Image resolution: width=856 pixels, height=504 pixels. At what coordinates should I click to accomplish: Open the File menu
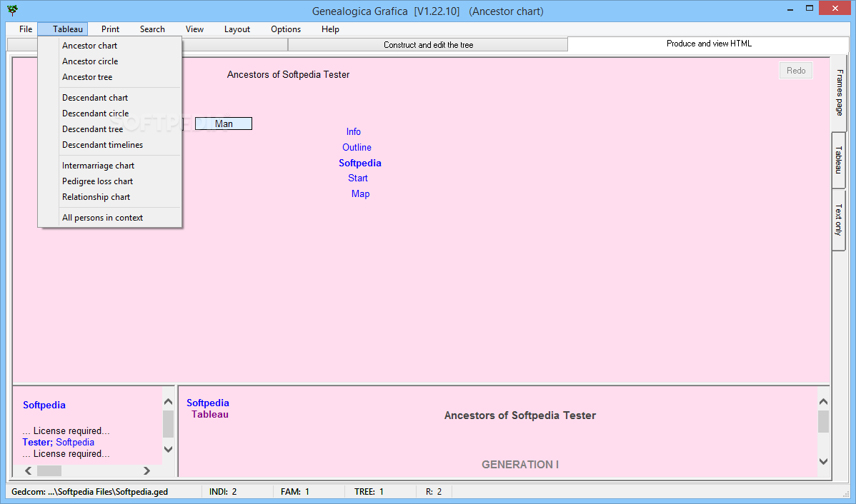[26, 29]
